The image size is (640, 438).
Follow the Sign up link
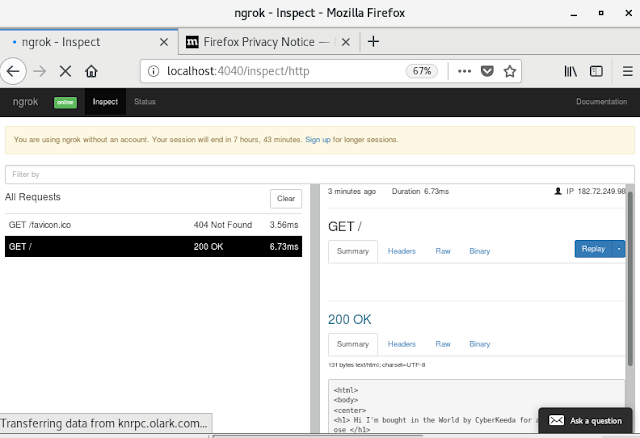[318, 140]
